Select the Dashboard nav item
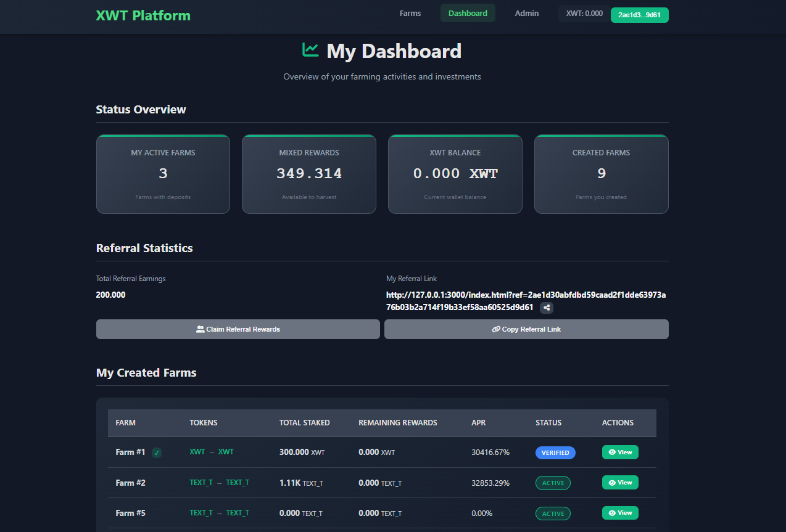 (x=467, y=13)
